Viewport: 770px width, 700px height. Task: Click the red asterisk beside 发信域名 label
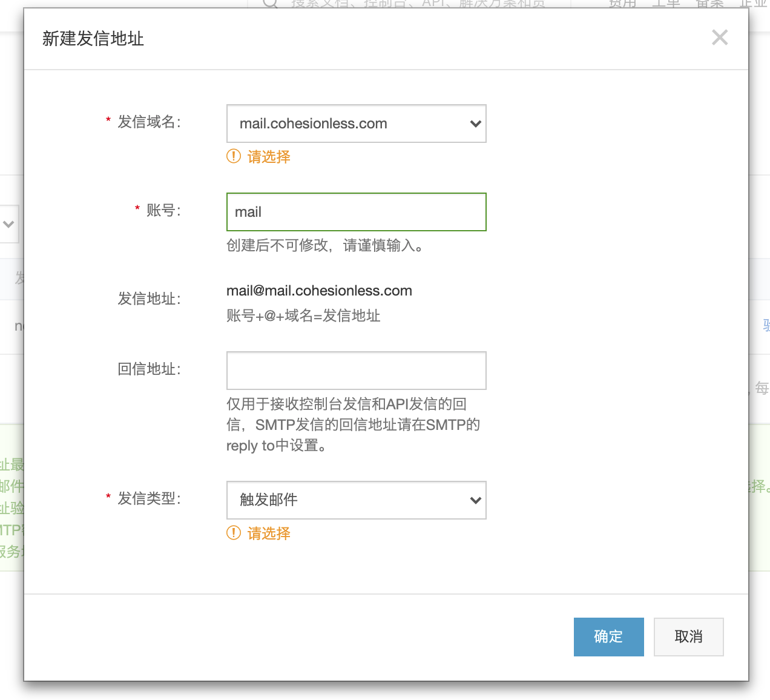[108, 121]
